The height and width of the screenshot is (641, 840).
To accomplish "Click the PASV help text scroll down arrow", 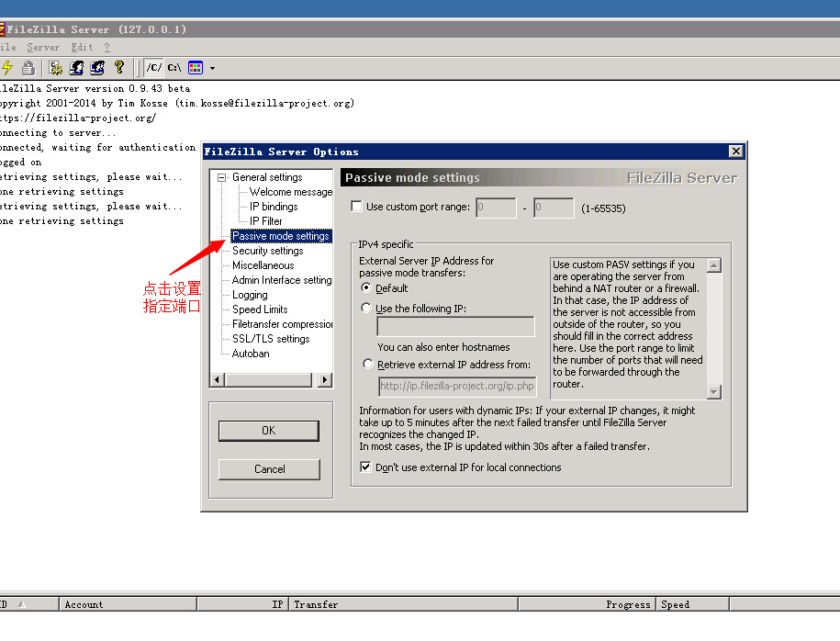I will [713, 392].
